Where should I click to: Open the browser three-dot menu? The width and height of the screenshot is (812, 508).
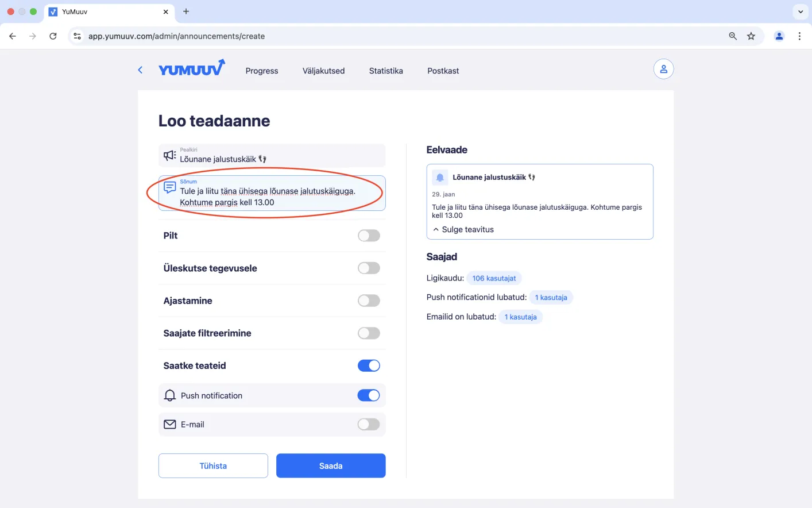[x=799, y=36]
